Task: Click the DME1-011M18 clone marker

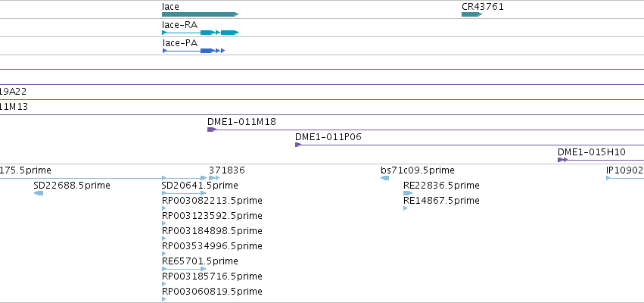Action: (x=212, y=130)
